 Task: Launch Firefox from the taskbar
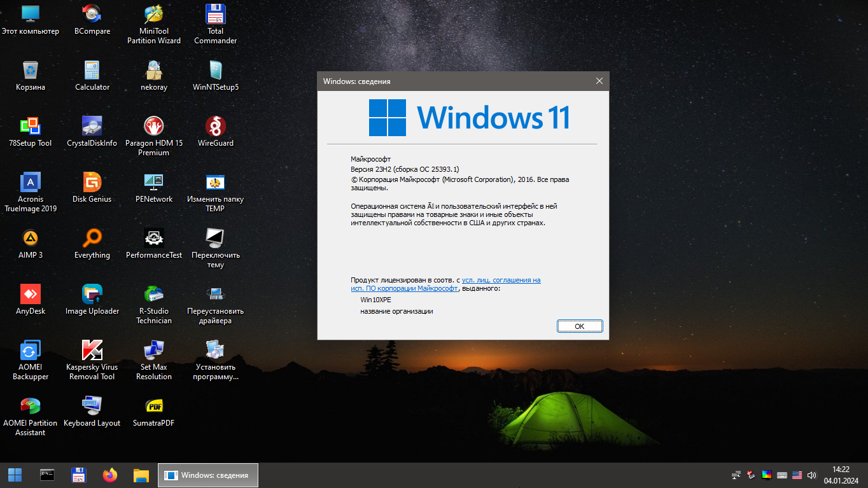110,475
